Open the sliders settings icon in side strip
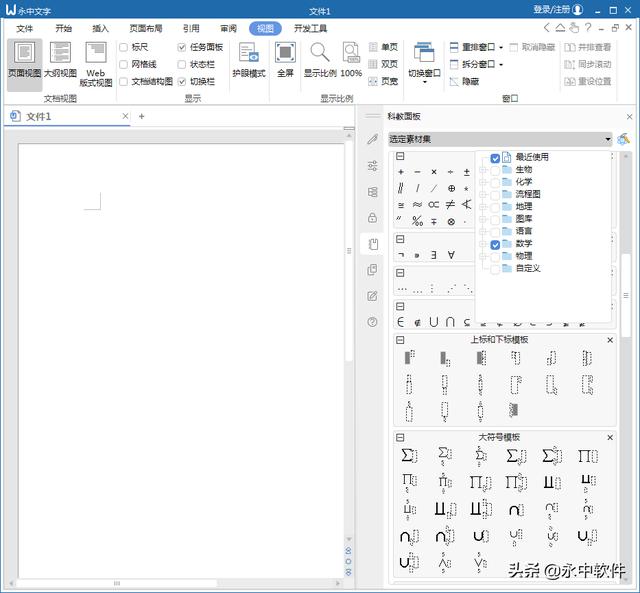The height and width of the screenshot is (593, 640). point(372,165)
